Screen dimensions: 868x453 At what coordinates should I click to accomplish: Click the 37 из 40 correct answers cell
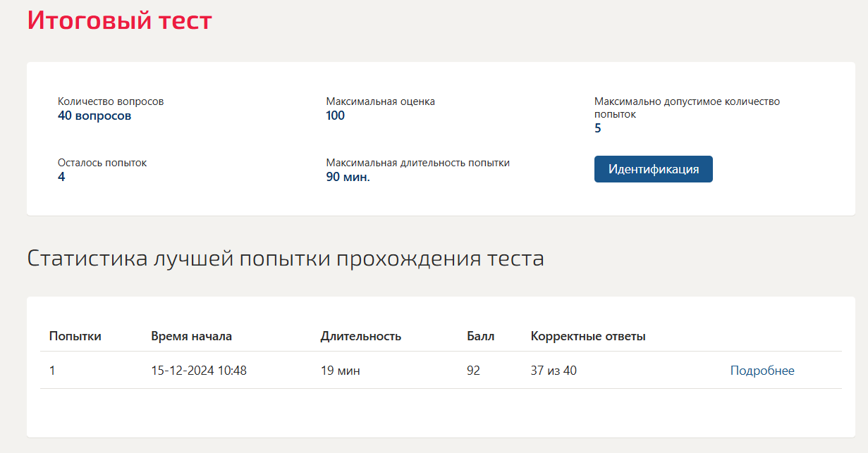click(x=554, y=371)
